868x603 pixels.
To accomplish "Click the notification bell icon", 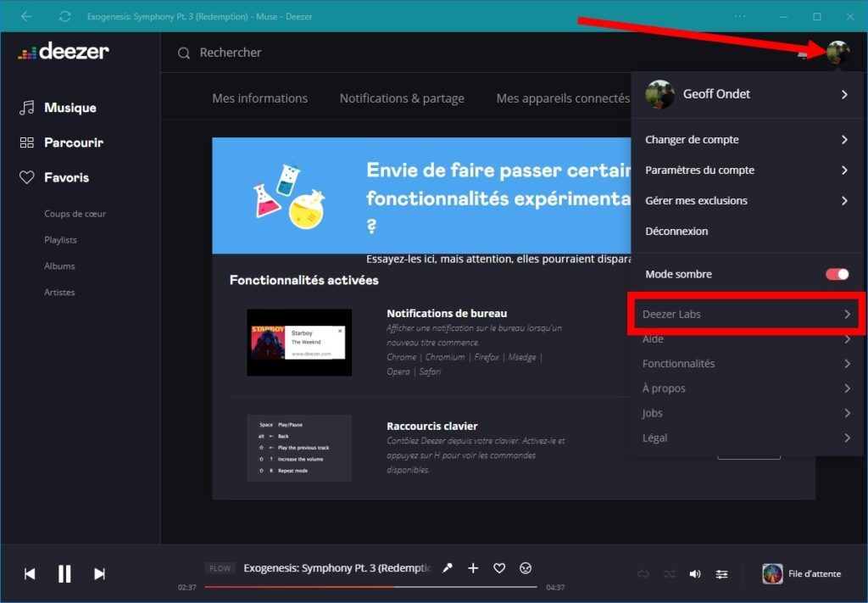I will [804, 53].
